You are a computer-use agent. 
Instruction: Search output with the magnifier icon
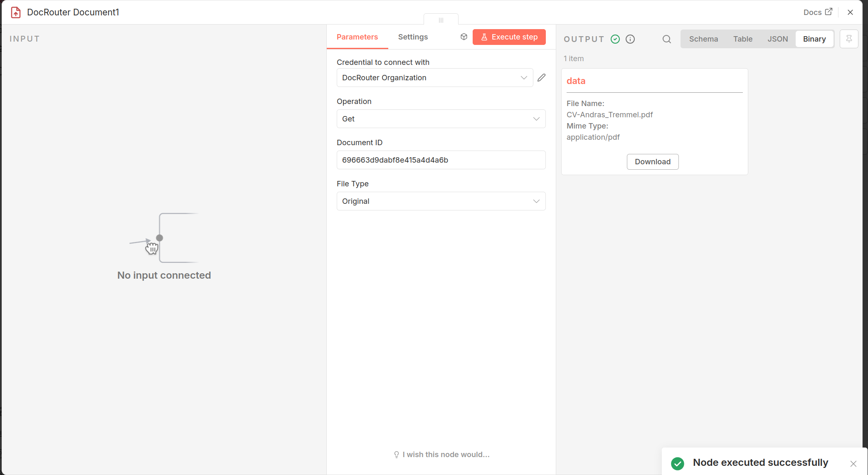(x=666, y=39)
